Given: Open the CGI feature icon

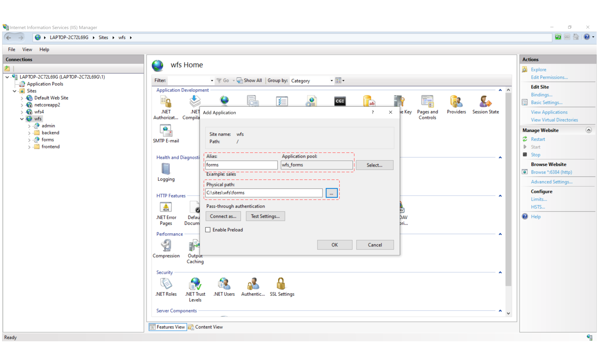Looking at the screenshot, I should point(340,101).
